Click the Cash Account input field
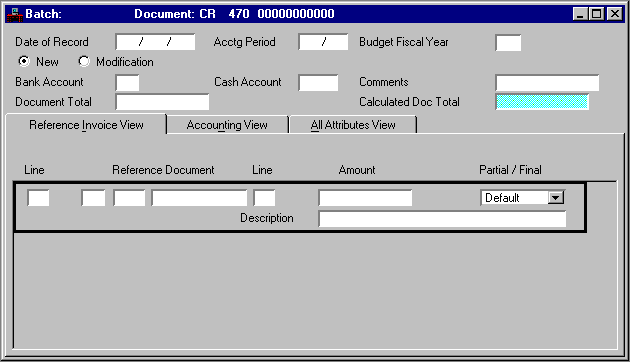 (x=318, y=83)
